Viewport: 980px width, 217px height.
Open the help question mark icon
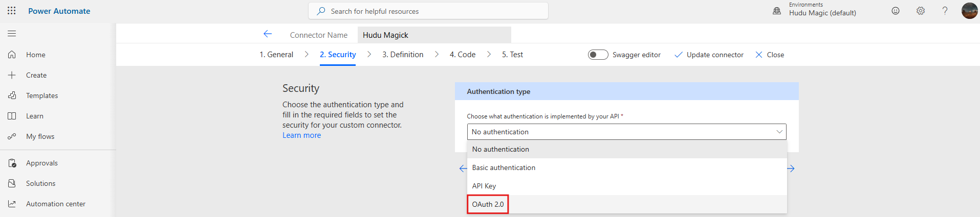click(945, 11)
